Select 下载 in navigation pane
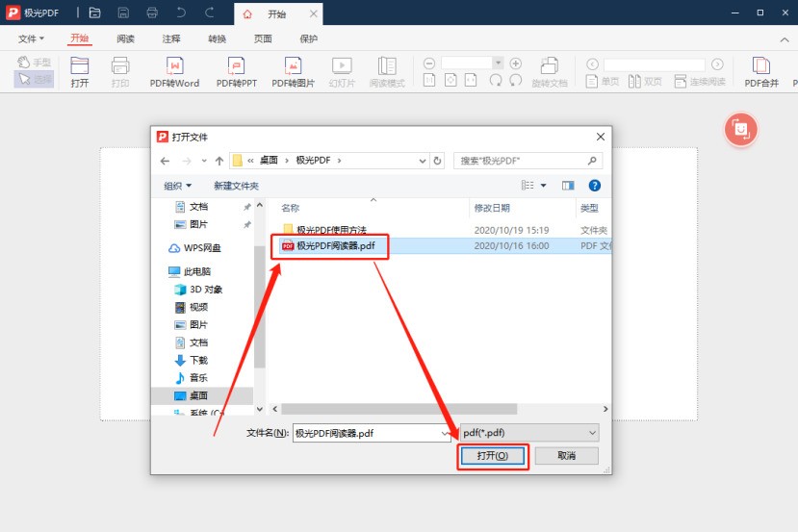This screenshot has width=798, height=532. (192, 360)
